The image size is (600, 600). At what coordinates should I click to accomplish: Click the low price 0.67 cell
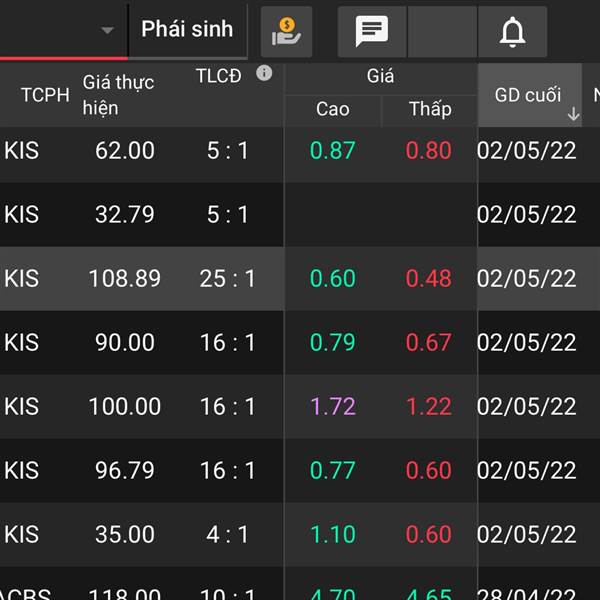point(428,343)
